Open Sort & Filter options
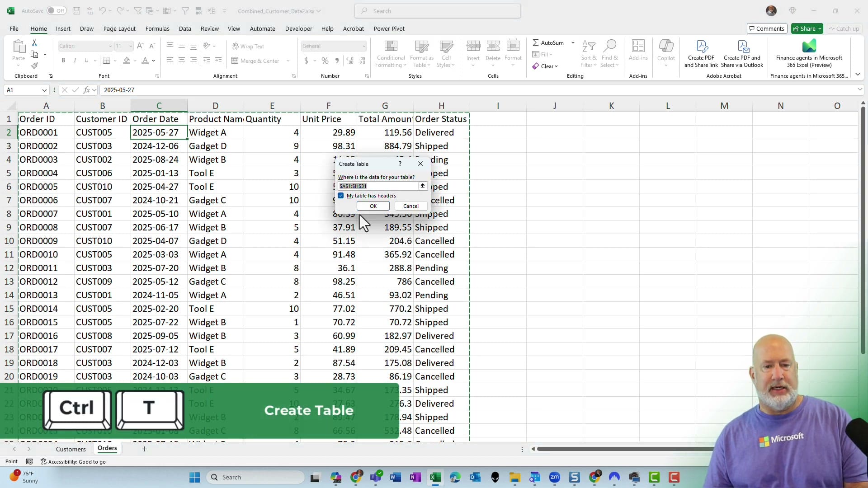The height and width of the screenshot is (488, 868). click(x=588, y=53)
